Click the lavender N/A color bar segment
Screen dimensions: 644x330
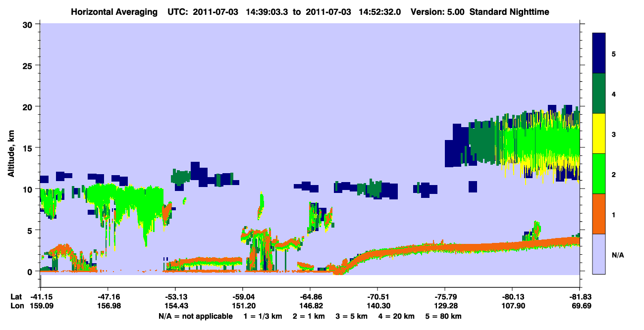click(599, 254)
